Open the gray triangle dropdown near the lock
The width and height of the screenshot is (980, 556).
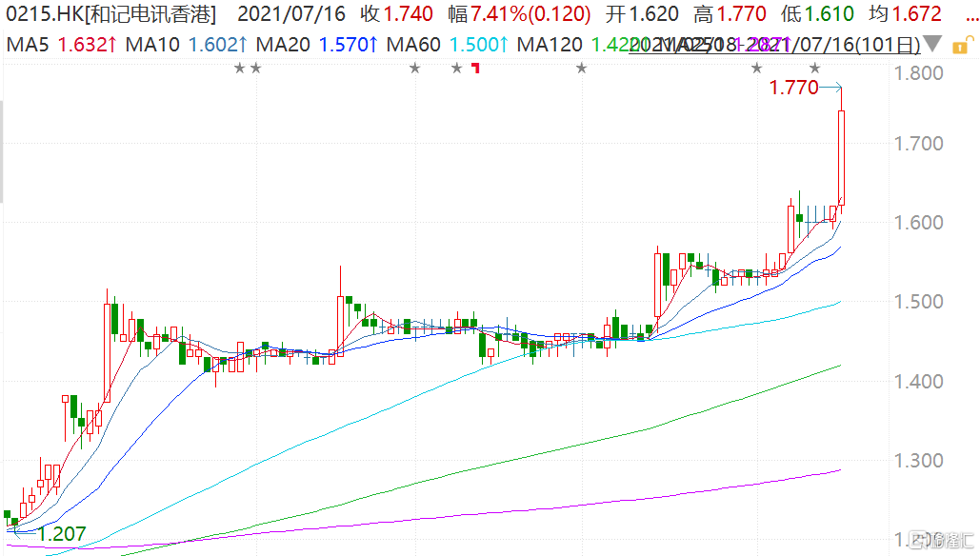click(x=936, y=45)
